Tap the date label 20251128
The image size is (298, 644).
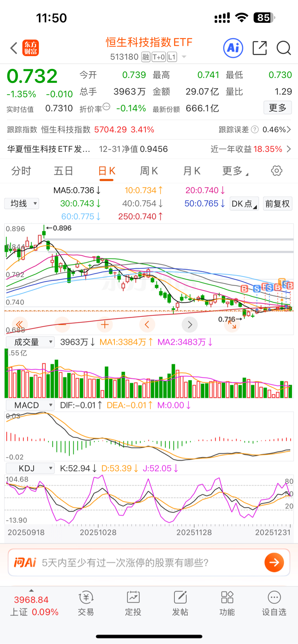click(x=194, y=532)
